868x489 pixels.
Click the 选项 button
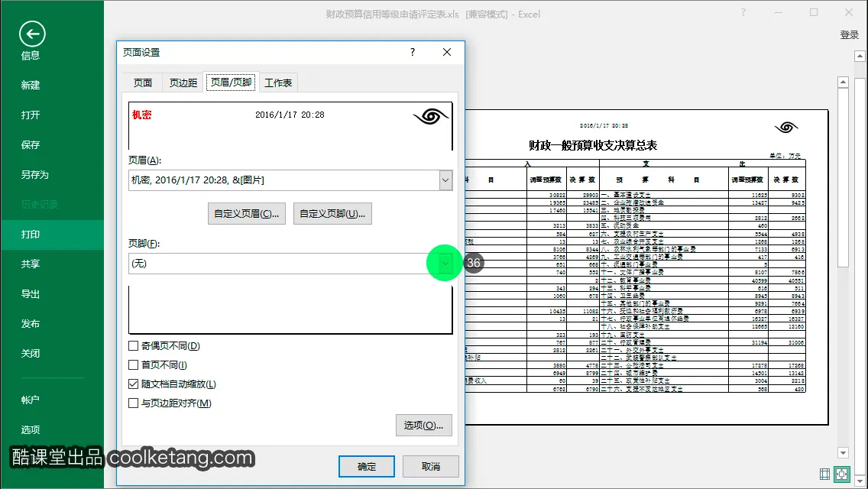click(x=423, y=426)
